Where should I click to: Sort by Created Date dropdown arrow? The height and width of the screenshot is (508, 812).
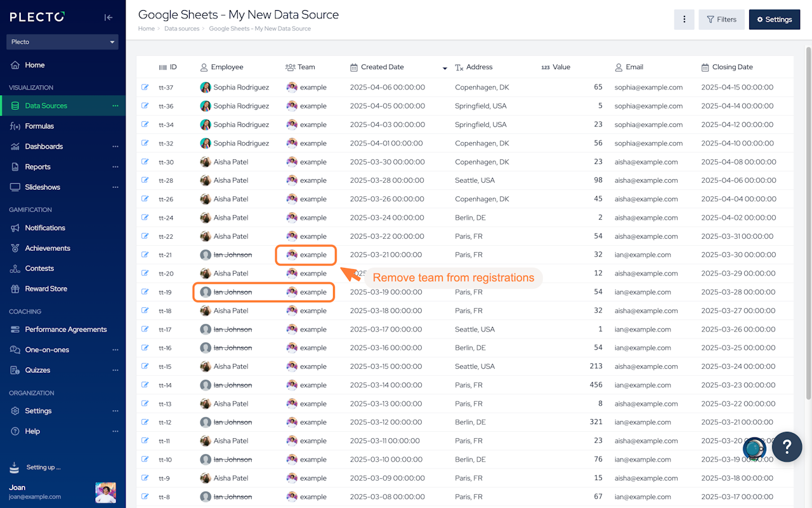(x=445, y=68)
